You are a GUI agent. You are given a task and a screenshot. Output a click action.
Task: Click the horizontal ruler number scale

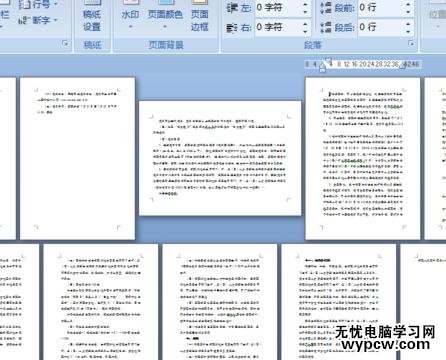pyautogui.click(x=363, y=64)
